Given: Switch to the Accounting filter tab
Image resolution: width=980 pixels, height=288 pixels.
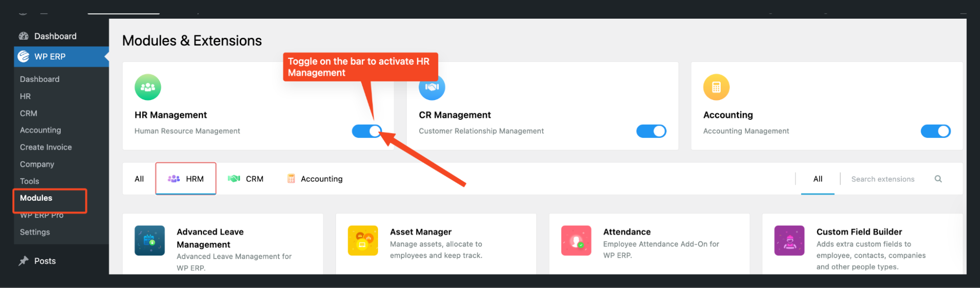Looking at the screenshot, I should 315,179.
